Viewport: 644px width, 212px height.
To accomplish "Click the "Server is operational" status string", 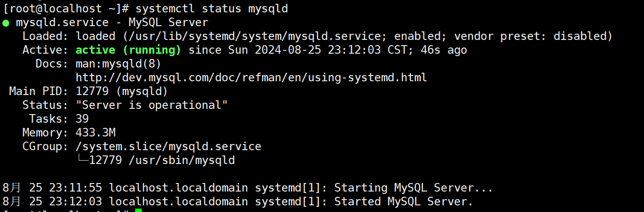I will tap(152, 105).
